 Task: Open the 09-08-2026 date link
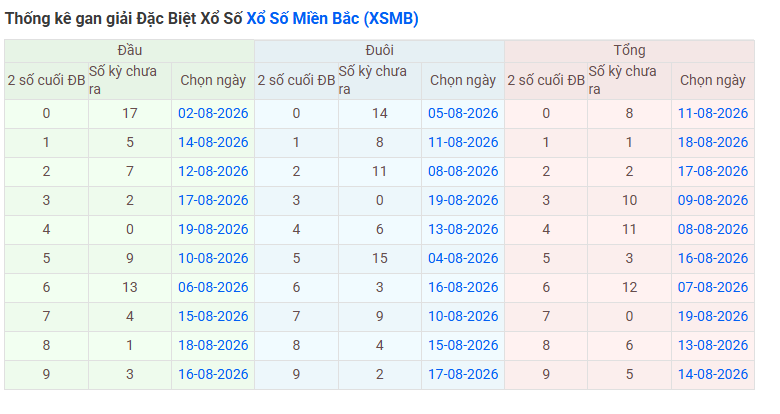[x=713, y=200]
